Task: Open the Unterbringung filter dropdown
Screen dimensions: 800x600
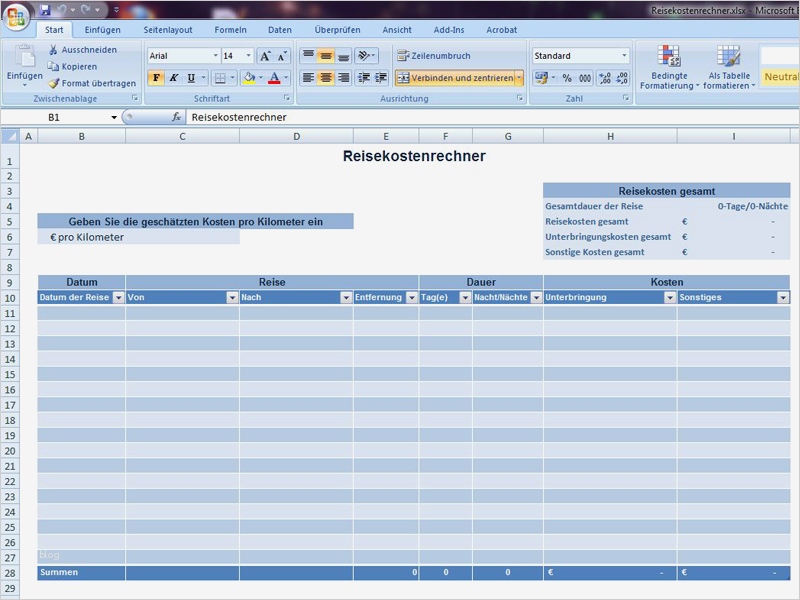Action: click(670, 297)
